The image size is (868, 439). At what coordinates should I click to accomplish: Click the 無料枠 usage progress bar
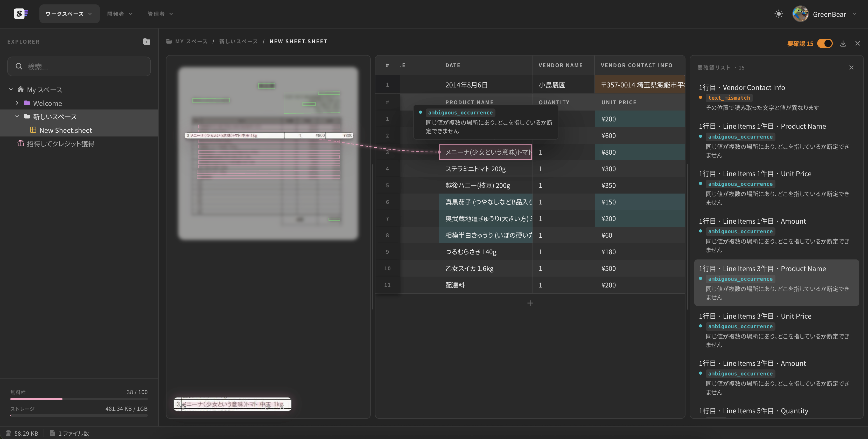(79, 399)
